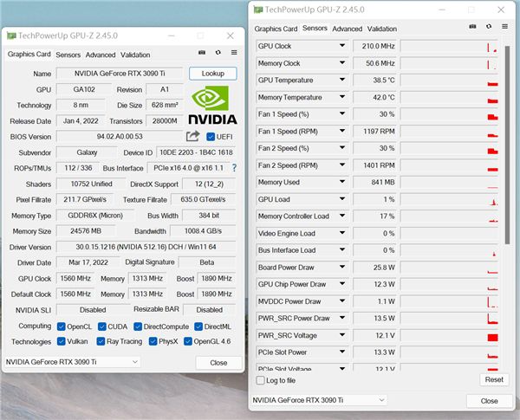
Task: Toggle the DirectML checkbox
Action: click(198, 326)
